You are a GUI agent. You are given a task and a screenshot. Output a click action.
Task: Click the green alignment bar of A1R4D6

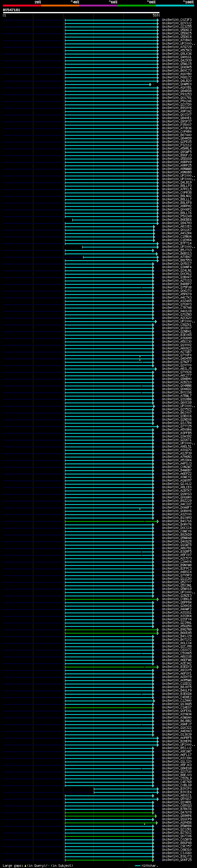pyautogui.click(x=111, y=823)
